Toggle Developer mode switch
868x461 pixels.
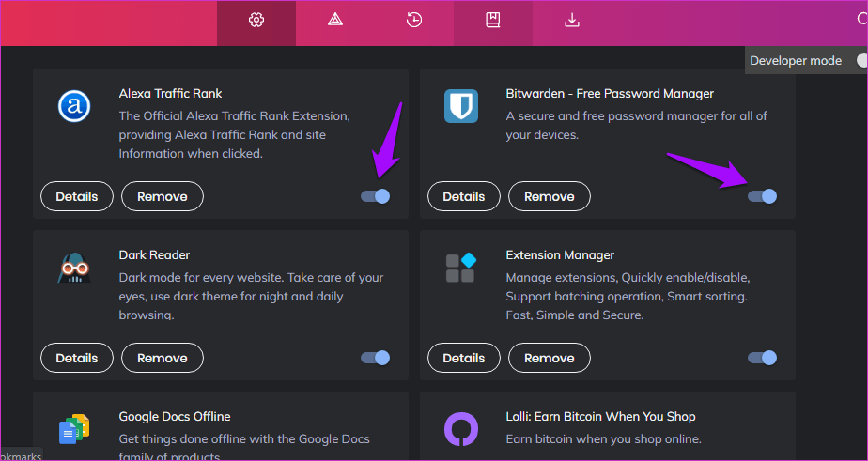coord(861,60)
